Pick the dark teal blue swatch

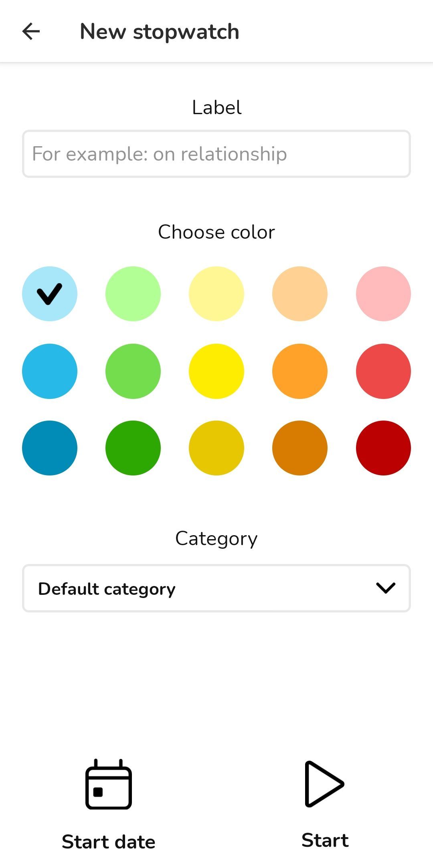(50, 448)
